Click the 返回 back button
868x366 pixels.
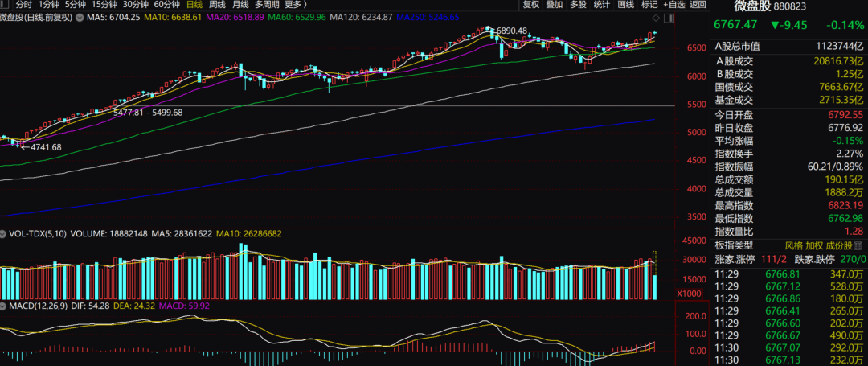pyautogui.click(x=698, y=4)
